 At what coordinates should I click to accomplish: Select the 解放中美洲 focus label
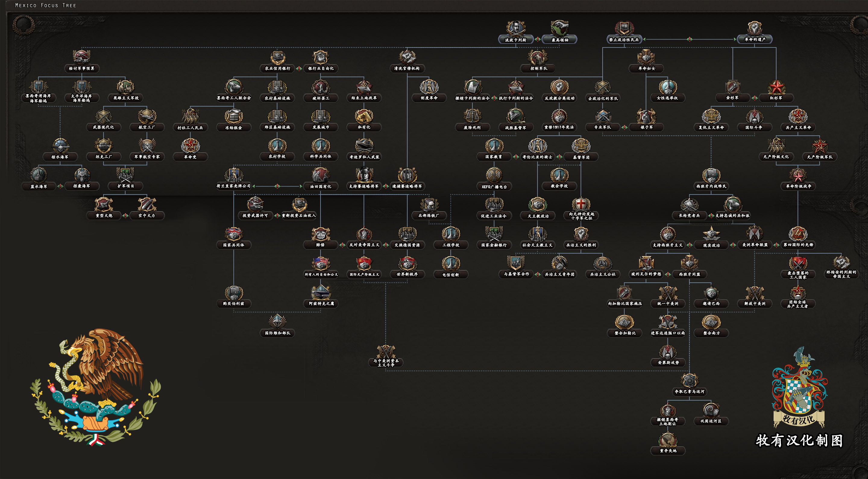click(754, 304)
